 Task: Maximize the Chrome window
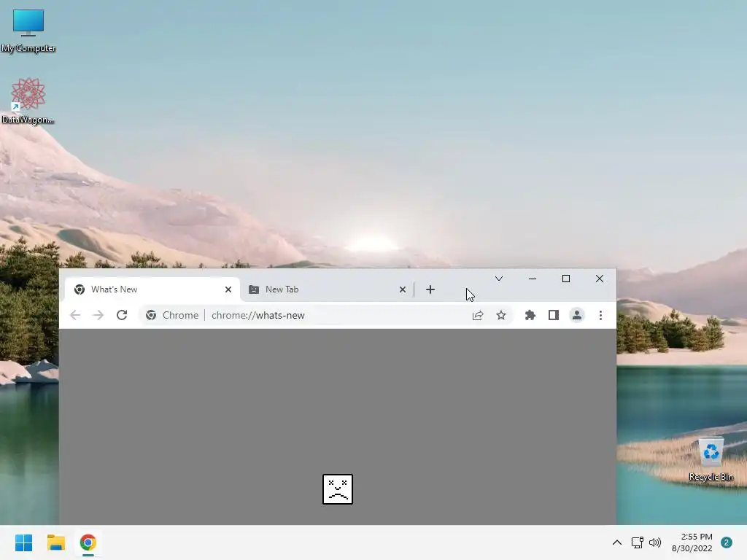[x=566, y=279]
